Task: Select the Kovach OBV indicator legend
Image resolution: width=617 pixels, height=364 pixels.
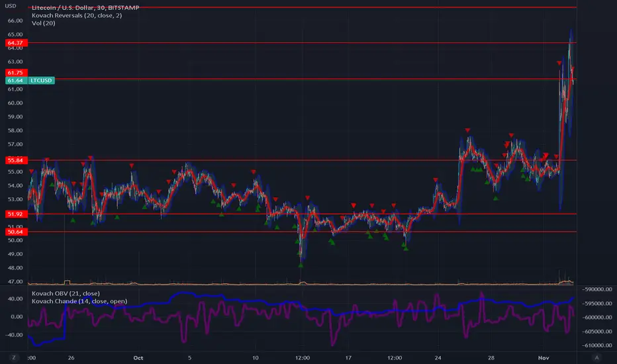Action: tap(66, 294)
